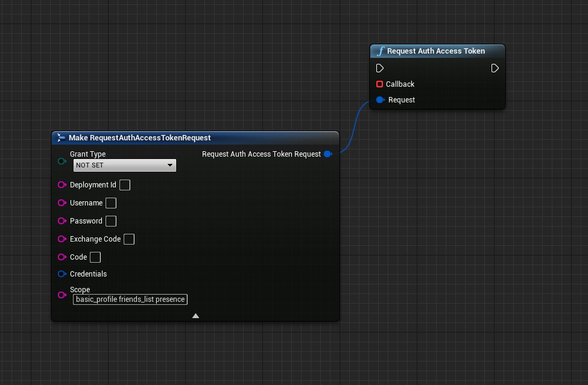Screen dimensions: 588x385
Task: Click the execution output pin on Request Auth Access Token
Action: click(495, 69)
